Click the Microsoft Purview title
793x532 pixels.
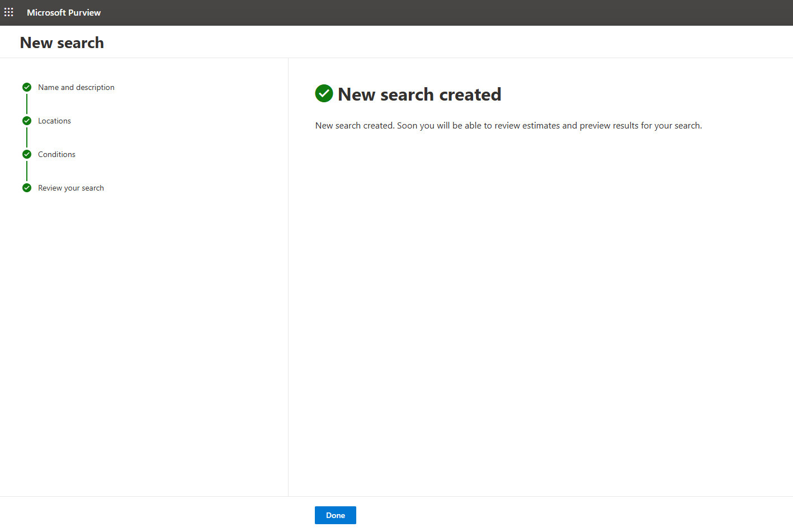click(64, 12)
